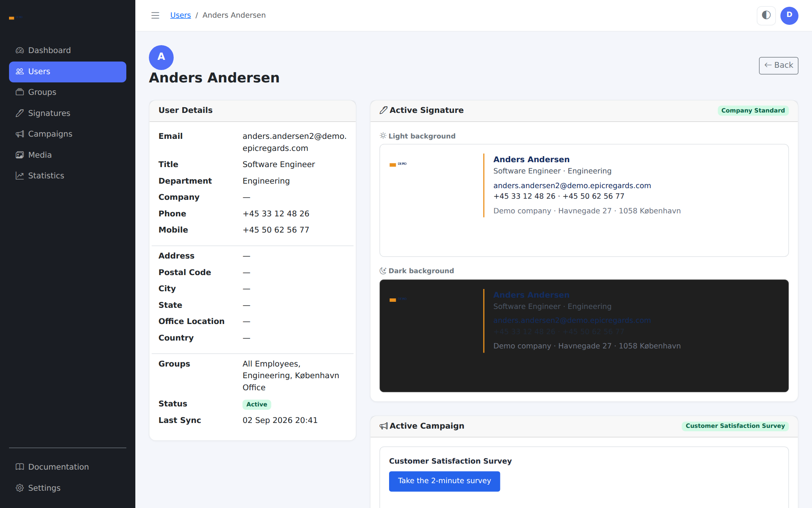812x508 pixels.
Task: Navigate to the Campaigns page
Action: 68,134
